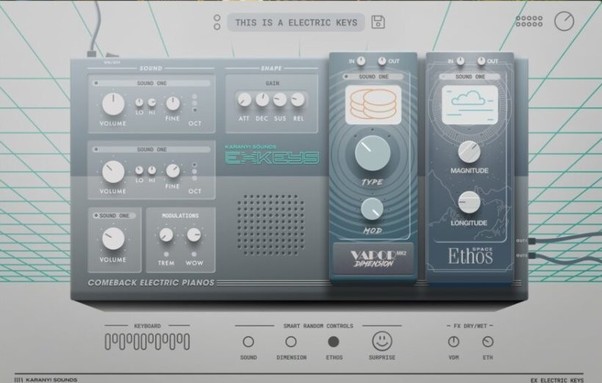Click the EX Keys logo

[x=272, y=157]
